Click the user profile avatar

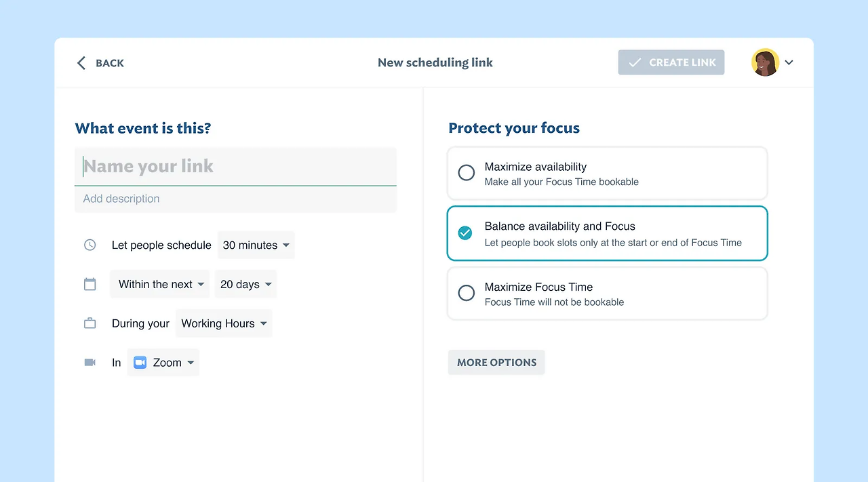765,62
